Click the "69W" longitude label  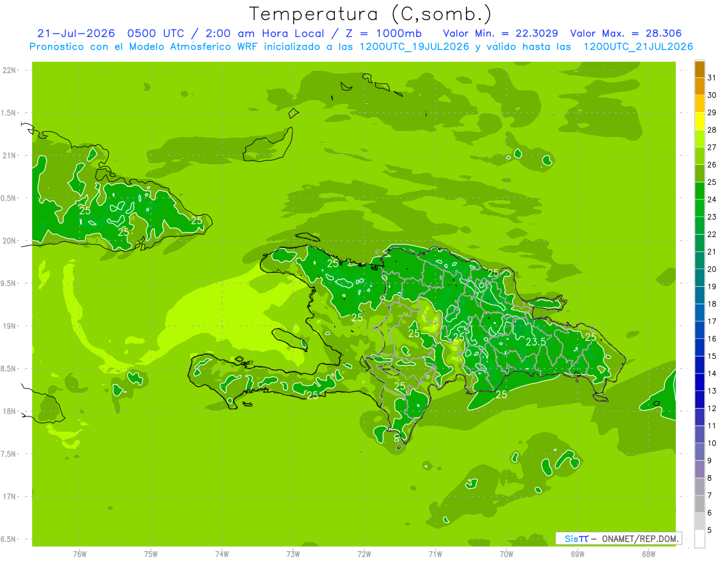pos(578,554)
